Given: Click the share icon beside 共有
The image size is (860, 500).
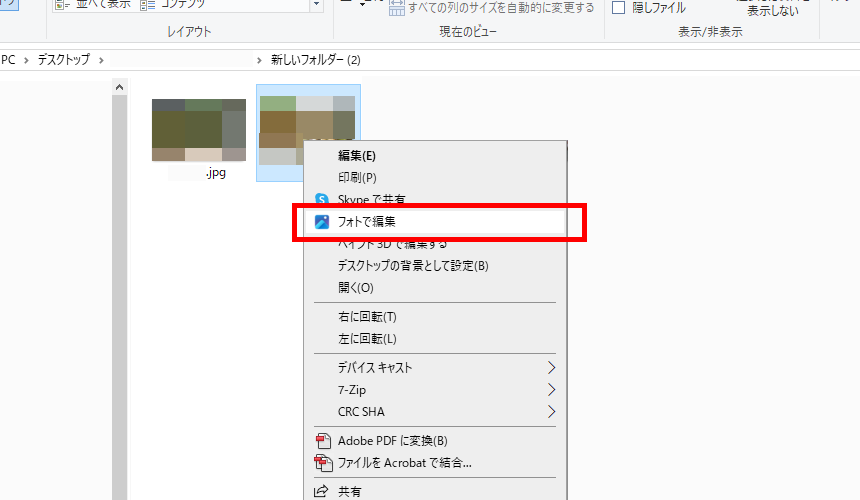Looking at the screenshot, I should (322, 492).
